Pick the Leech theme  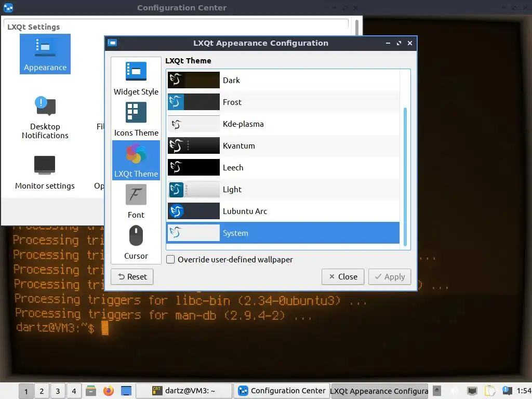coord(283,167)
